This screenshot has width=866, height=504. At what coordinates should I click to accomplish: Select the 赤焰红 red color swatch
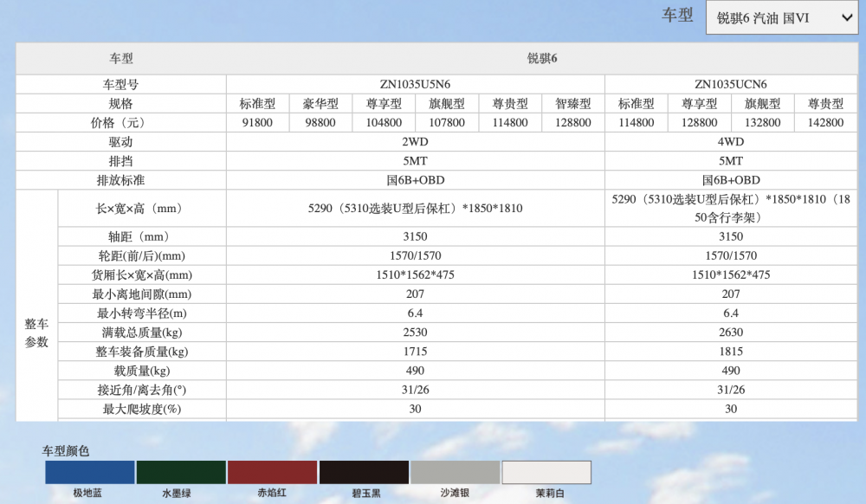(272, 473)
